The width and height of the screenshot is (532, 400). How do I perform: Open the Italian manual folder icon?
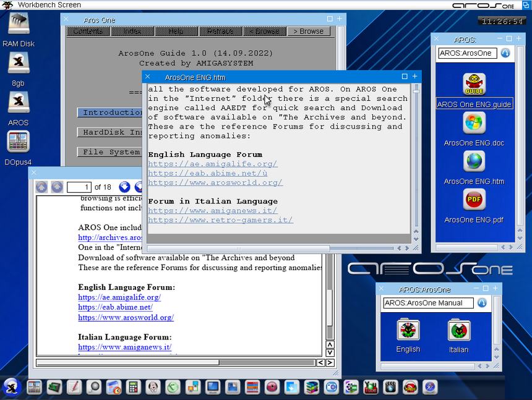click(458, 330)
